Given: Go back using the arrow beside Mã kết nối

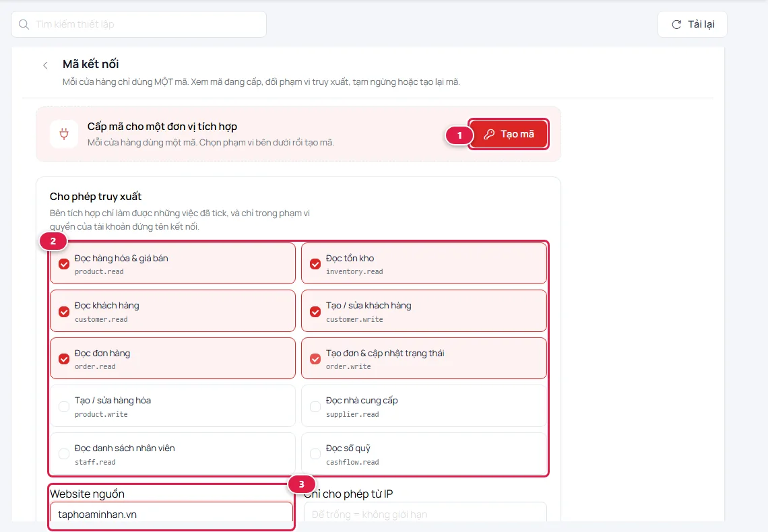Looking at the screenshot, I should 46,65.
